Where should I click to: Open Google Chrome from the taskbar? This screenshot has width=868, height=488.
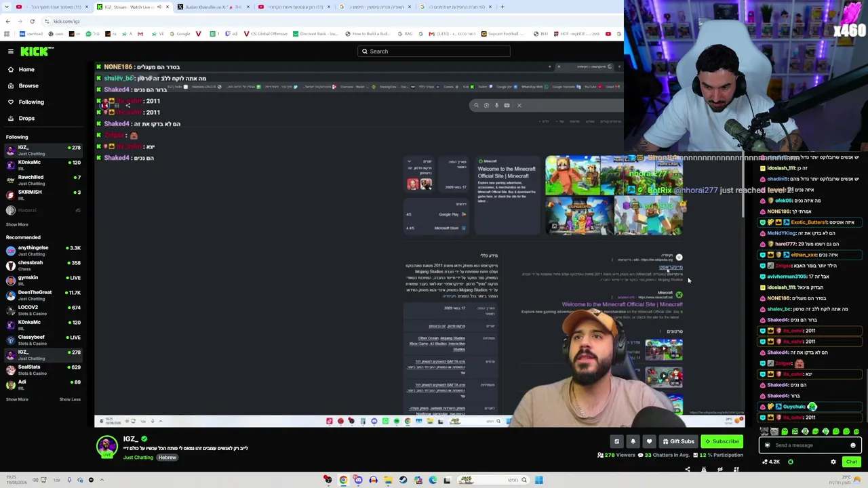(x=343, y=481)
